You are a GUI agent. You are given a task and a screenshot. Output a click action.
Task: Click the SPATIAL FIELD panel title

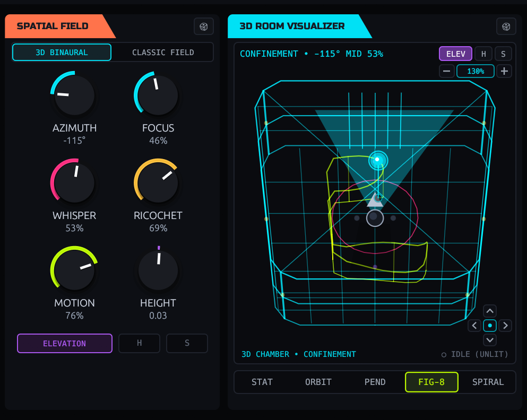click(x=53, y=26)
